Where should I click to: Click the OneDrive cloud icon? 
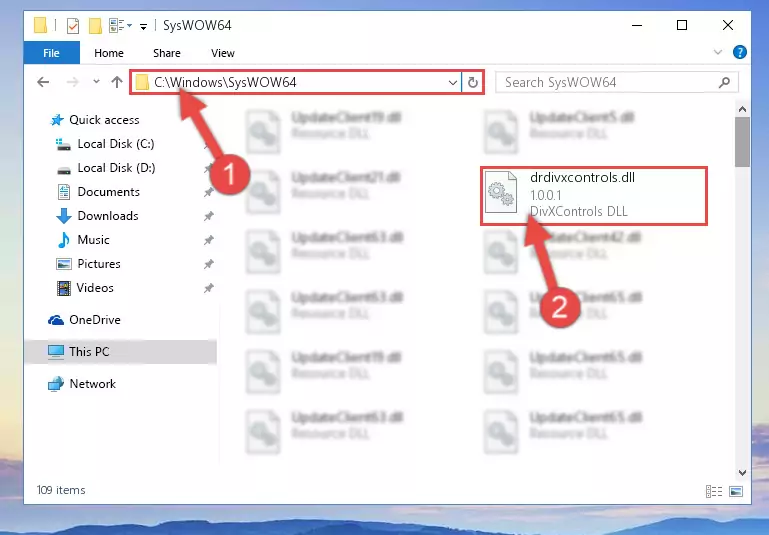click(x=56, y=320)
